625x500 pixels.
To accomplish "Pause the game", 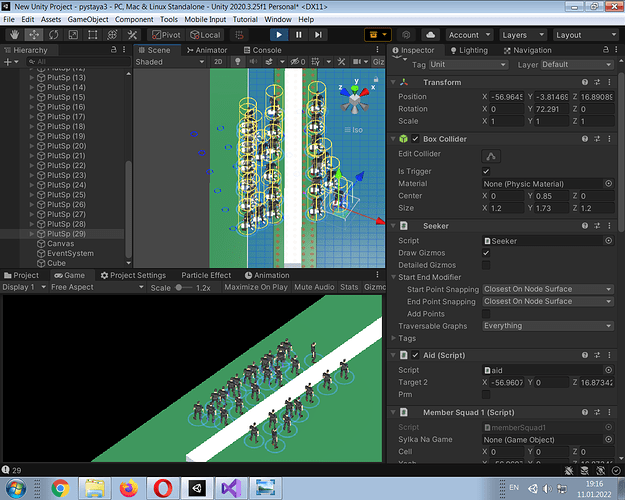I will pos(299,35).
